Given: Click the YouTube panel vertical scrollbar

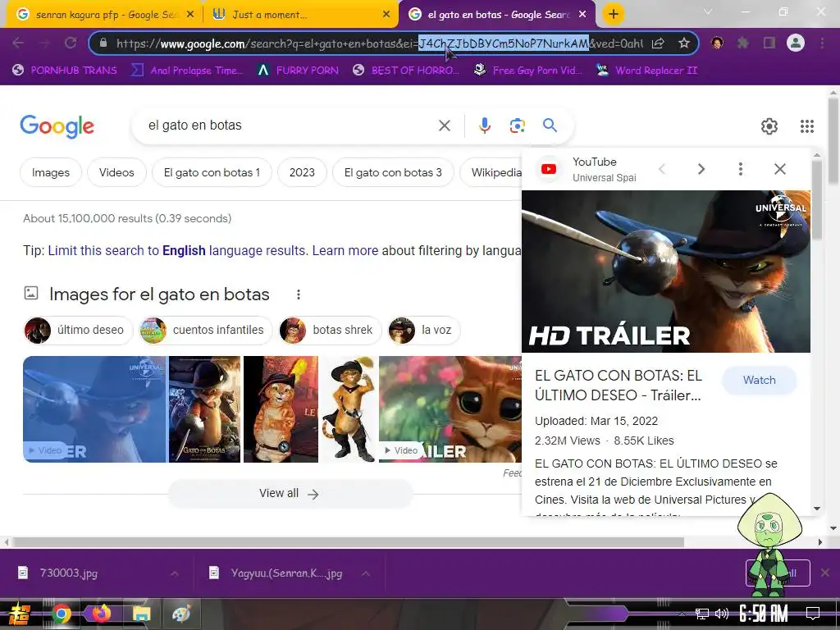Looking at the screenshot, I should click(x=817, y=199).
